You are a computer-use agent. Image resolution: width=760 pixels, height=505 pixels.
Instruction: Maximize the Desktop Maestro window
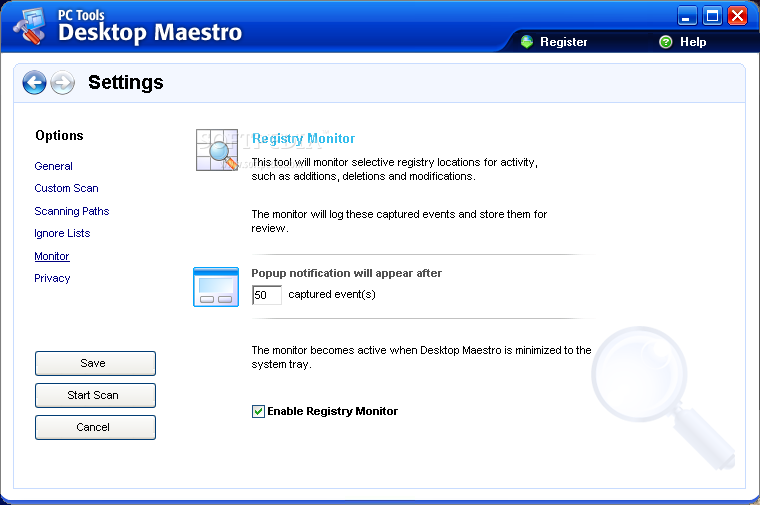(712, 16)
